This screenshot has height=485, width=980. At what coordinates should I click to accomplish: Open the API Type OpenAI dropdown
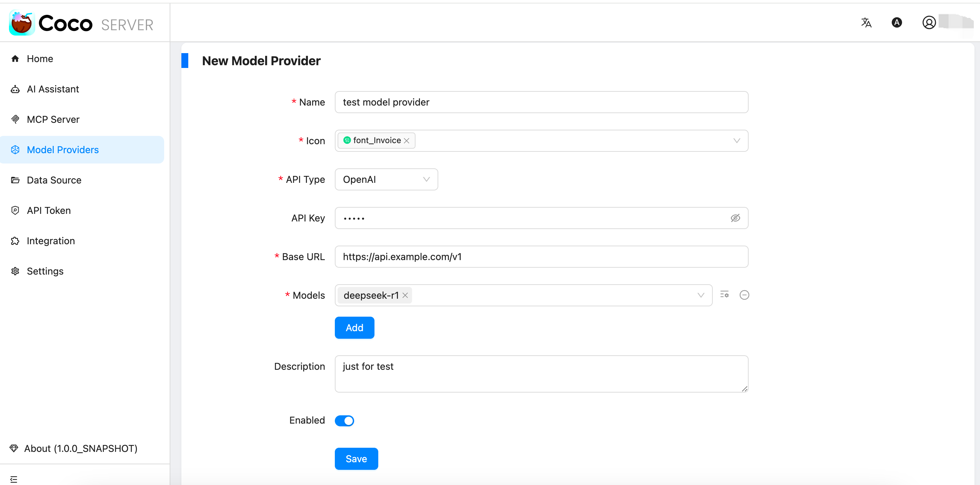(x=386, y=180)
